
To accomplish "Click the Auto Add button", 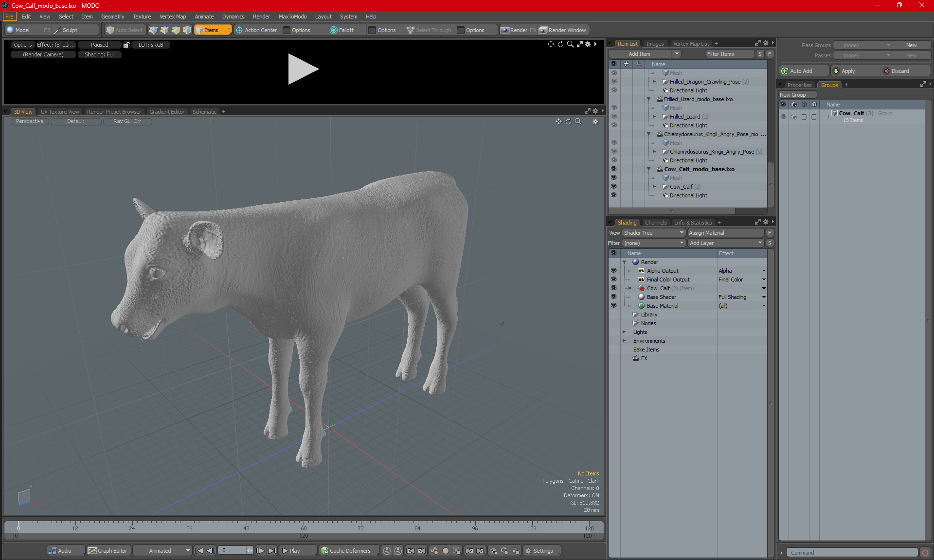I will click(x=804, y=71).
